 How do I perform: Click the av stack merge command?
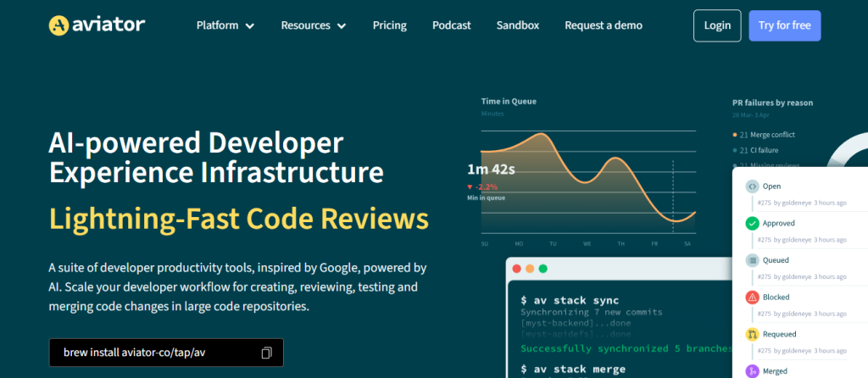(x=573, y=370)
